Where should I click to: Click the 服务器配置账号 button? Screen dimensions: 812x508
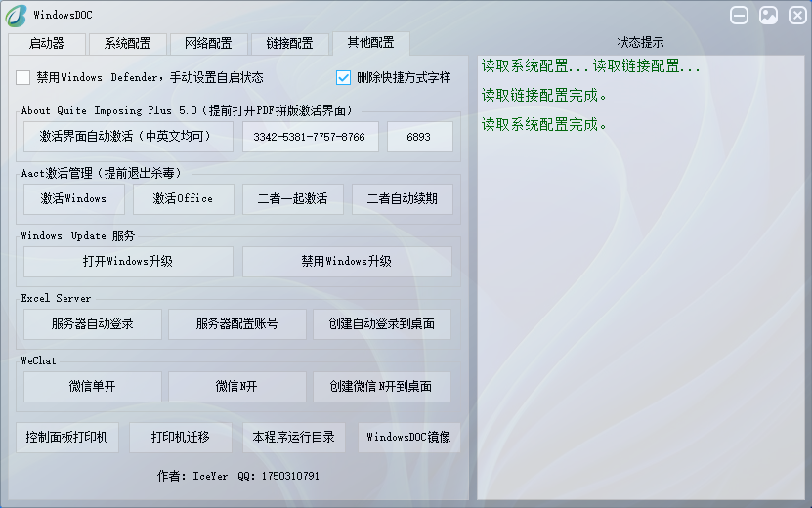237,324
